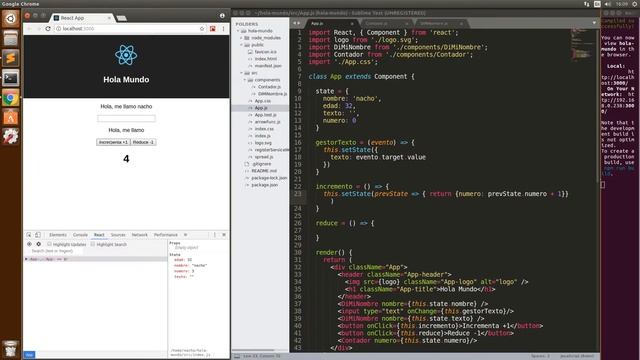640x360 pixels.
Task: Switch to the DiMiNombre.js editor tab
Action: click(441, 24)
